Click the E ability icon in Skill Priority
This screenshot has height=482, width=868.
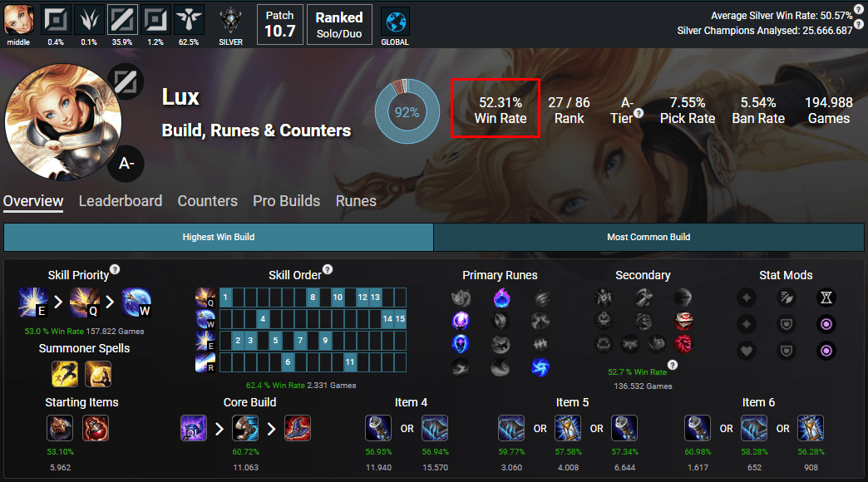pos(33,302)
